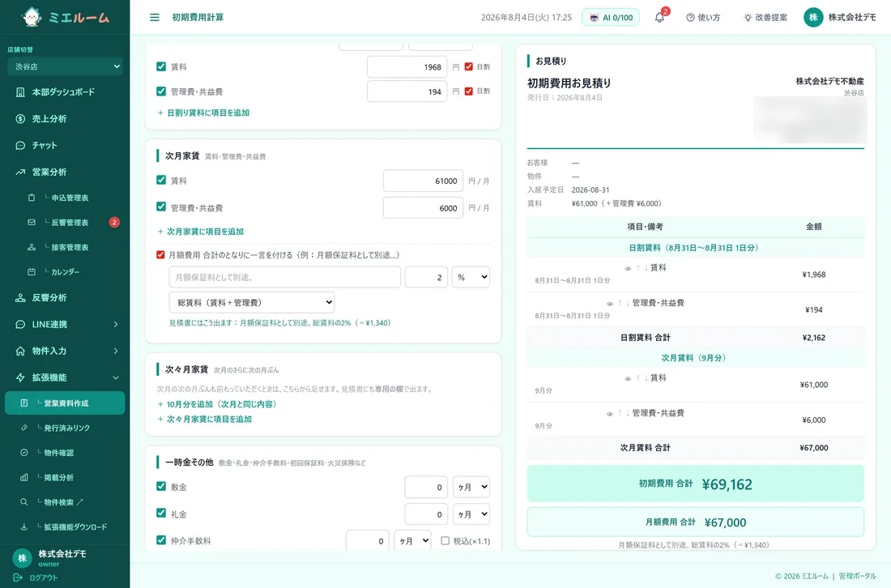Toggle eye icon on ¥1,968 賃料 row
This screenshot has width=891, height=588.
628,268
